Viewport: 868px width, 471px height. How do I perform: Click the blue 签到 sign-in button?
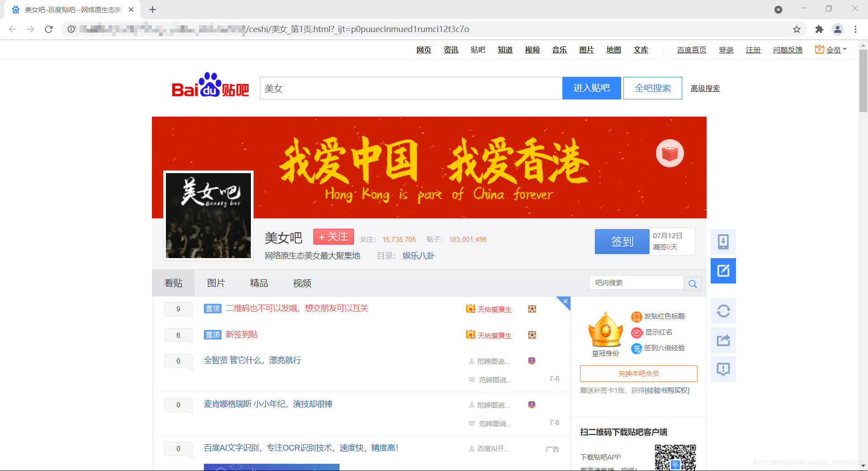622,241
